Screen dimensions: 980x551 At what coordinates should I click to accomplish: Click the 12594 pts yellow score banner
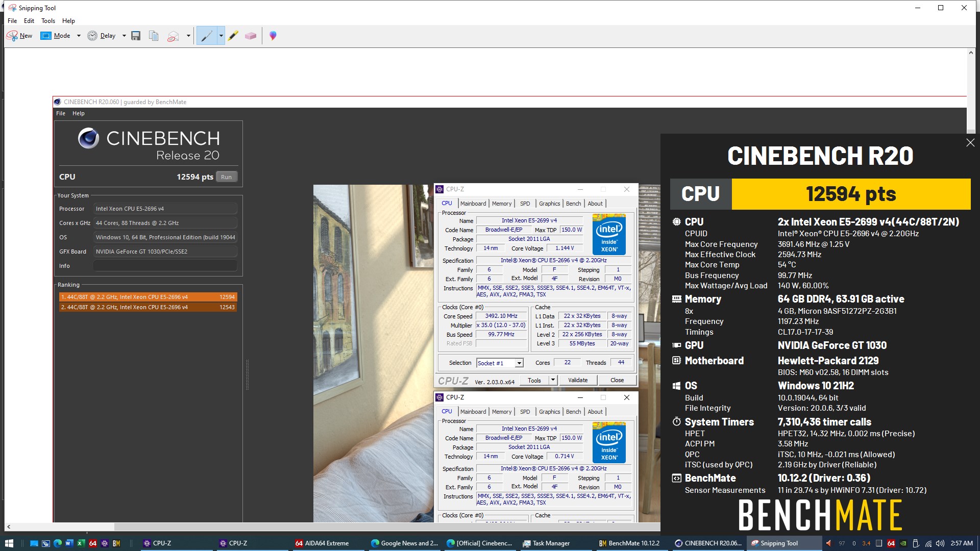point(851,194)
